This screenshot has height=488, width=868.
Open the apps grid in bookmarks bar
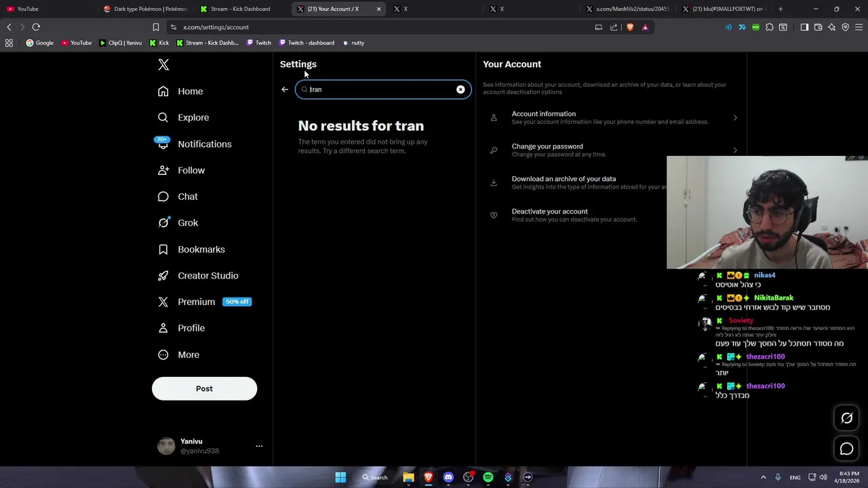tap(9, 43)
